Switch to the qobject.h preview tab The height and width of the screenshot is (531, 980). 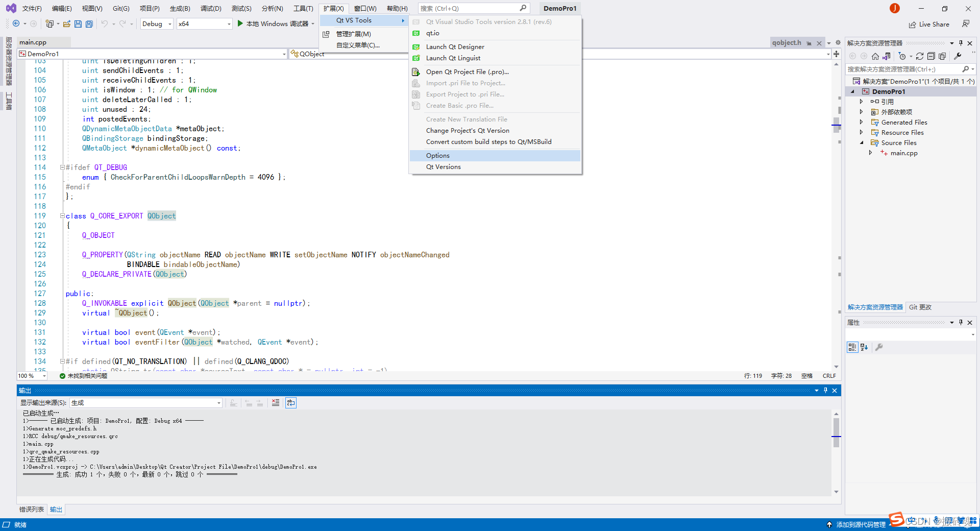click(x=787, y=43)
